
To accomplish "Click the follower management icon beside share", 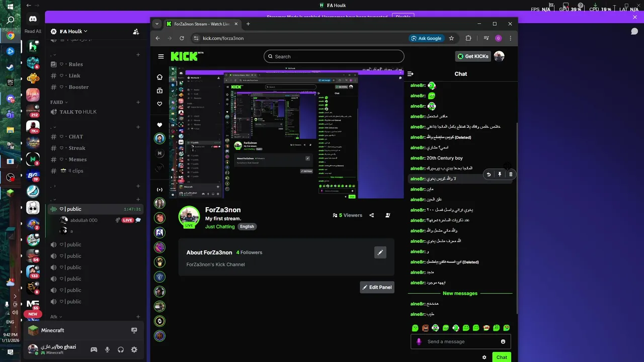I will (387, 215).
